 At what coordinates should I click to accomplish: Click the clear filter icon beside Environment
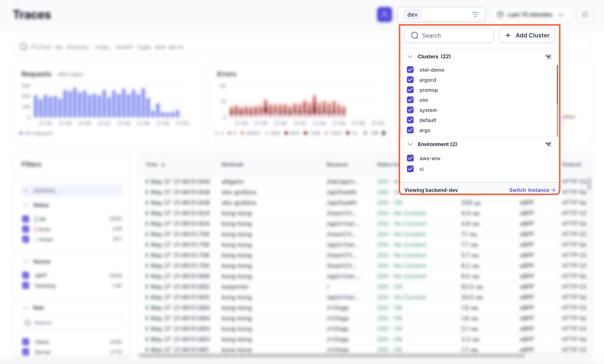click(x=548, y=144)
